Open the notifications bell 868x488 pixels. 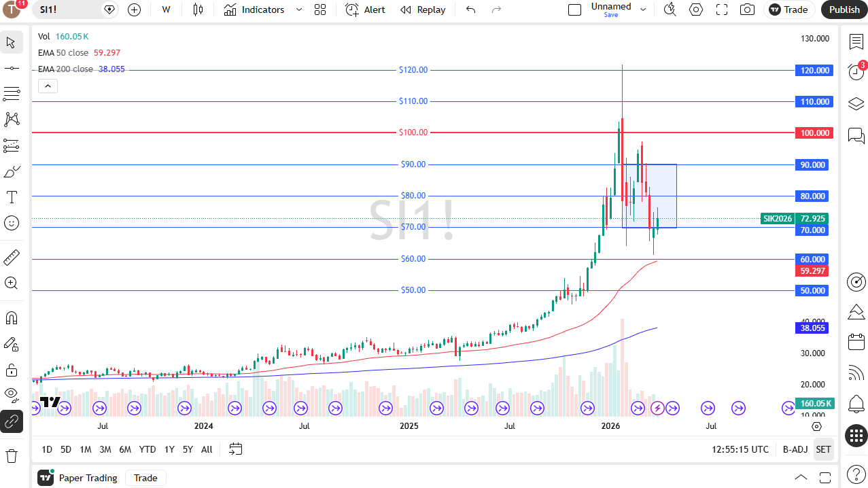856,403
